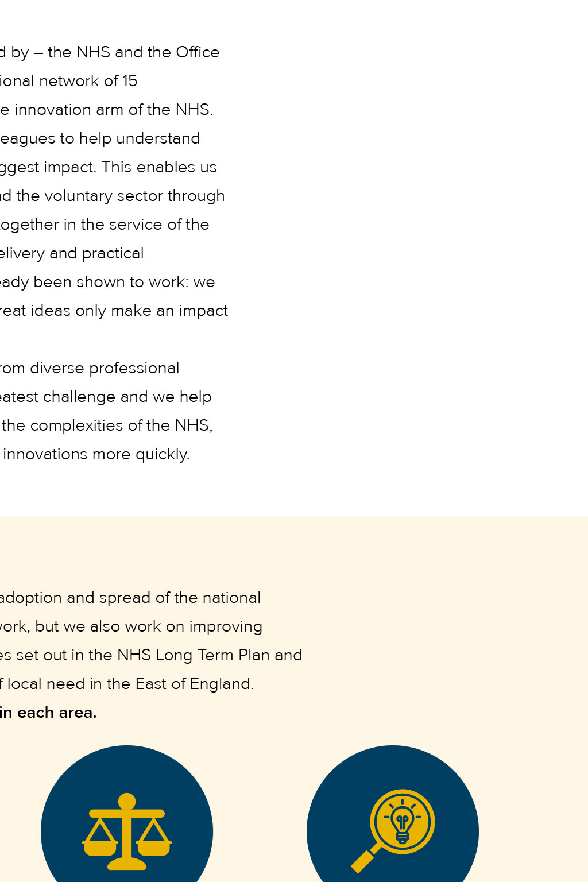Screen dimensions: 588x882
Task: Click the line 'from diverse professional'
Action: point(90,368)
